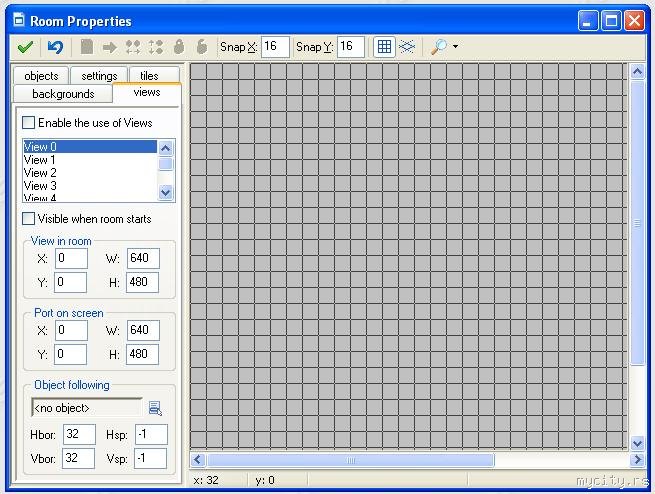
Task: Click the Port on screen X field
Action: point(71,330)
